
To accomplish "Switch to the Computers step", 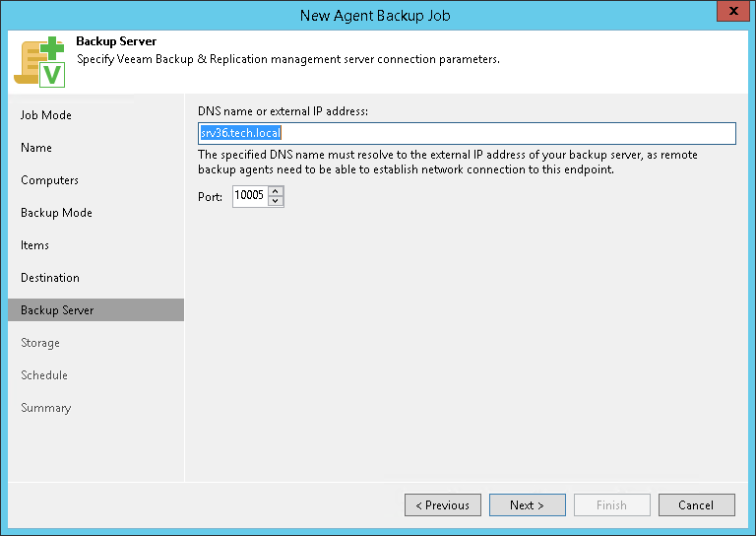I will (x=49, y=180).
